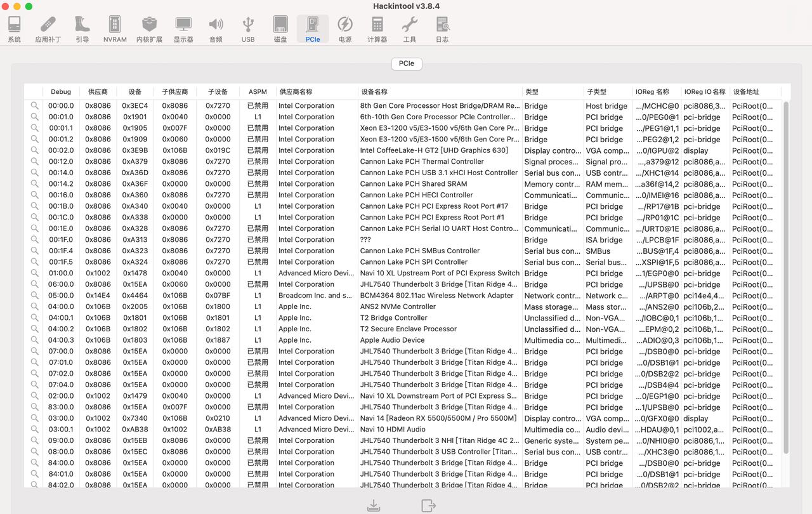This screenshot has width=812, height=514.
Task: Select the 磁盘 disk toolbar icon
Action: (x=280, y=29)
